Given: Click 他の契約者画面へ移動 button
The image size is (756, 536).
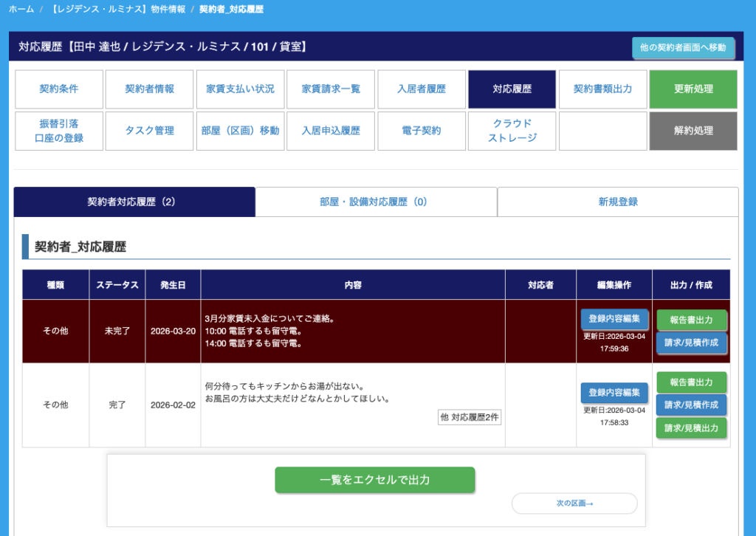Looking at the screenshot, I should [x=683, y=47].
